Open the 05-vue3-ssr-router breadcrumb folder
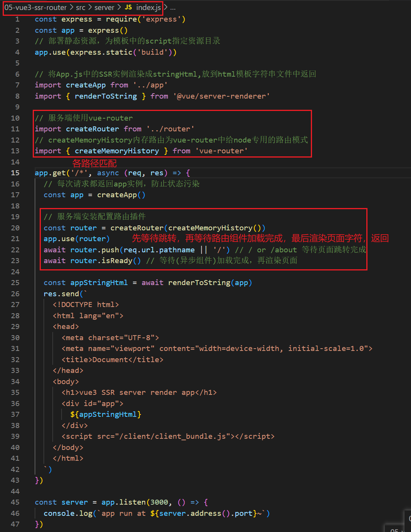This screenshot has height=532, width=411. click(35, 7)
